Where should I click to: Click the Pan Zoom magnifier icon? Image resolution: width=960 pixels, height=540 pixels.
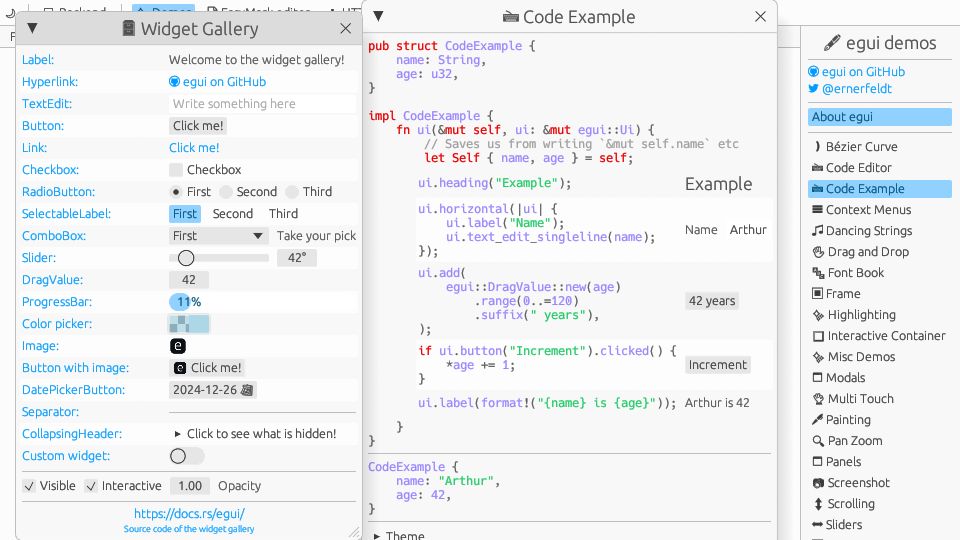click(818, 441)
